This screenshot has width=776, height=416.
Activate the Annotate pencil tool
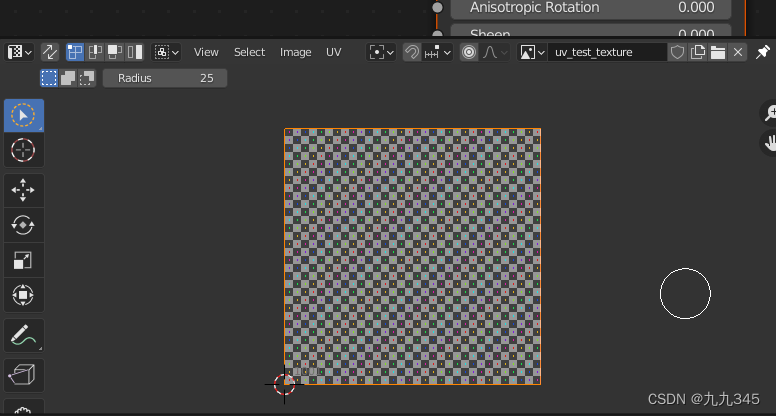tap(22, 337)
